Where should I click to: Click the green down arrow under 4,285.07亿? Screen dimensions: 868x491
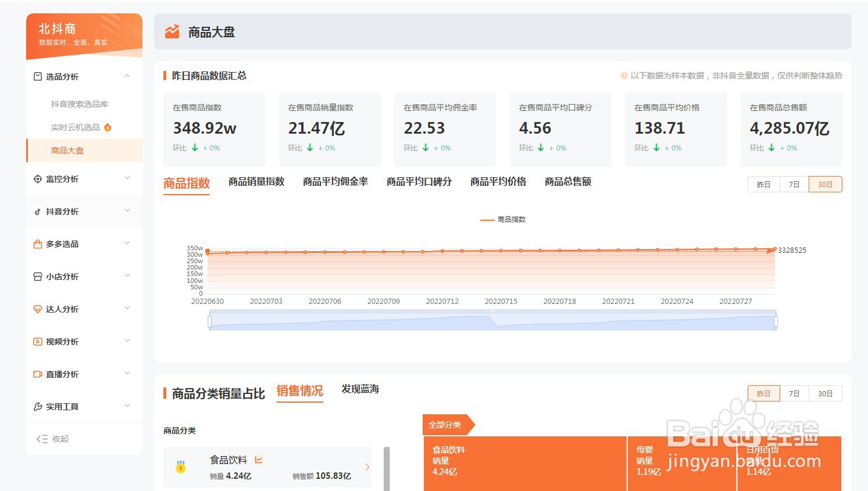pos(771,148)
